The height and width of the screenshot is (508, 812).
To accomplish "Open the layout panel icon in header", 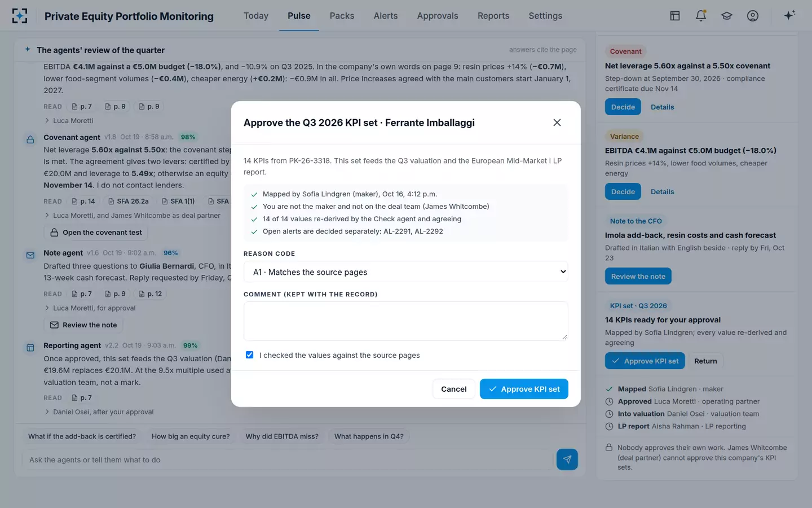I will click(x=675, y=16).
